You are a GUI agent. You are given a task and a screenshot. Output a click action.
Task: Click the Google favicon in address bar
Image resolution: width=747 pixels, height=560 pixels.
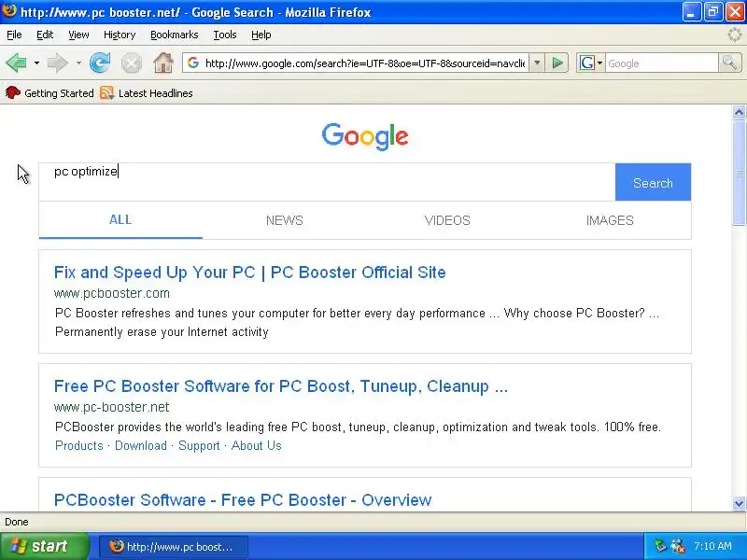pyautogui.click(x=193, y=63)
